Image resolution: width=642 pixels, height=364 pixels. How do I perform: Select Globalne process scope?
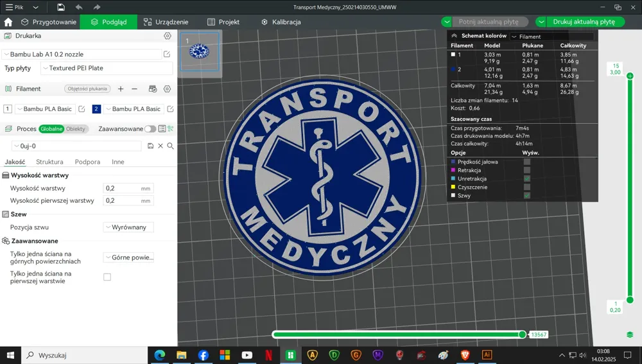coord(51,128)
